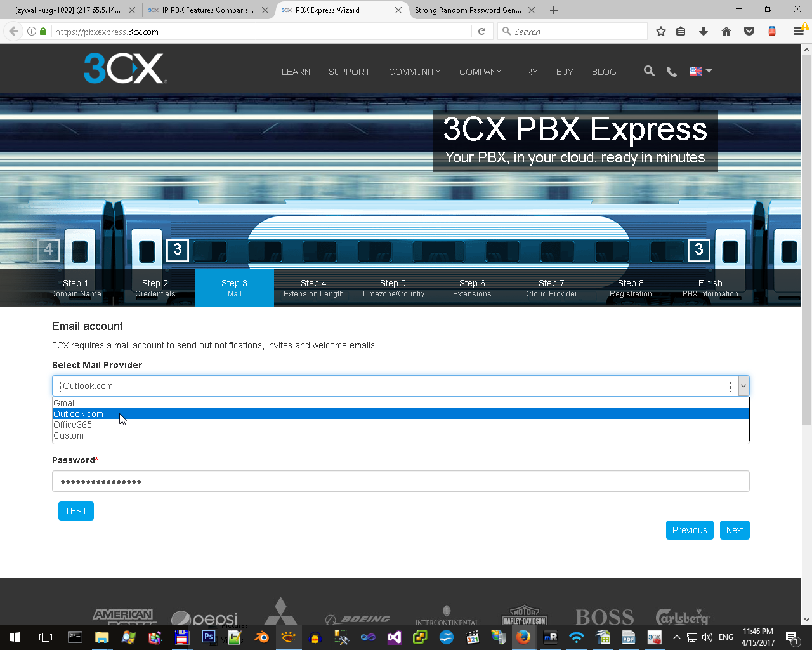Bookmark this page with the star icon
Image resolution: width=812 pixels, height=650 pixels.
pos(661,31)
